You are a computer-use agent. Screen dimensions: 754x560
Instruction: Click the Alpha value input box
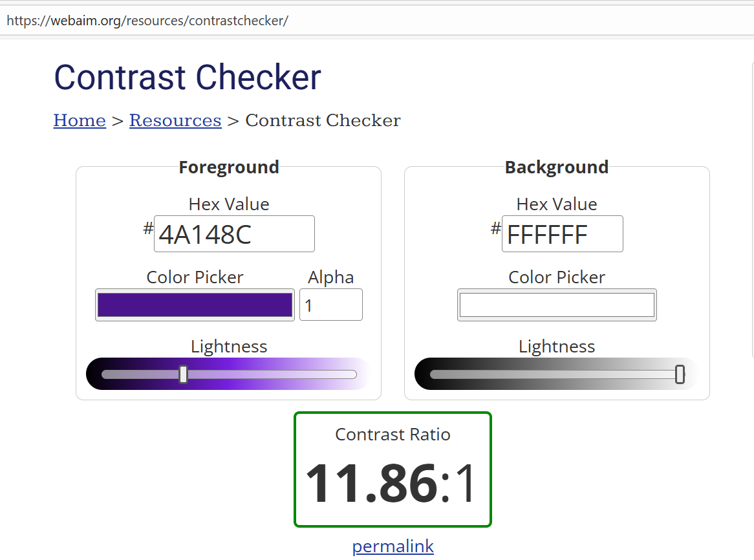(330, 305)
